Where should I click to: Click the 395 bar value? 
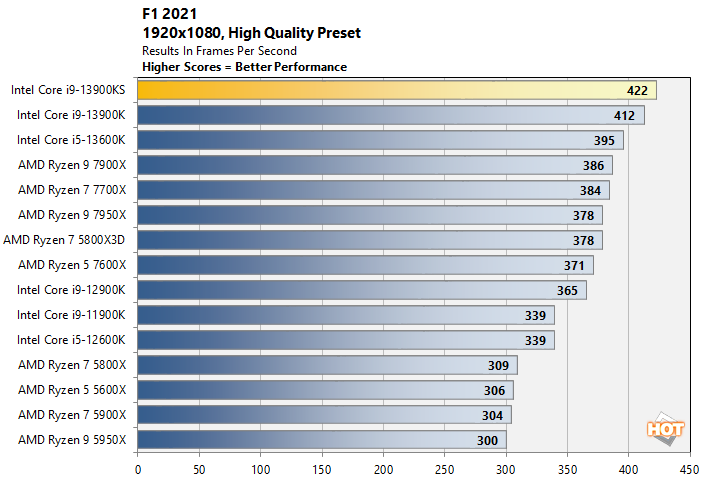coord(604,141)
